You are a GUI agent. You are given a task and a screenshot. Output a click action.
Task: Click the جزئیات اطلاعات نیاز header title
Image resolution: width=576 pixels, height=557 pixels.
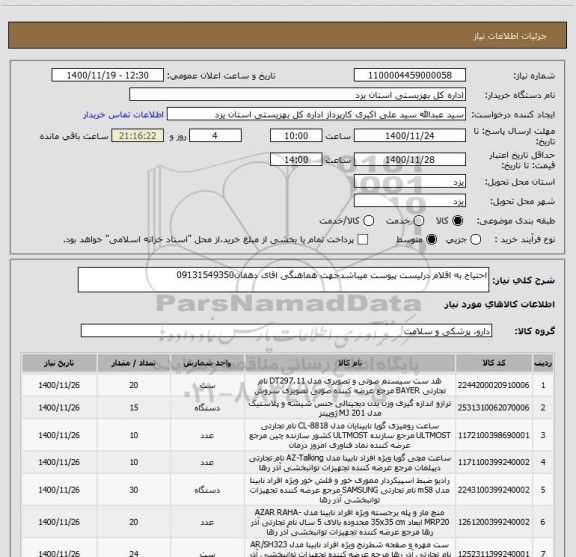tap(510, 36)
